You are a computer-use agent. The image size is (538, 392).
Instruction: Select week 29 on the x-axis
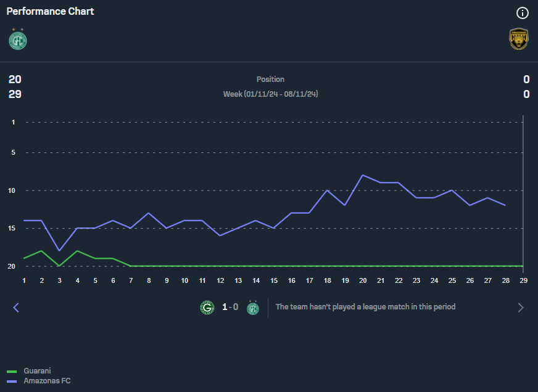[523, 280]
